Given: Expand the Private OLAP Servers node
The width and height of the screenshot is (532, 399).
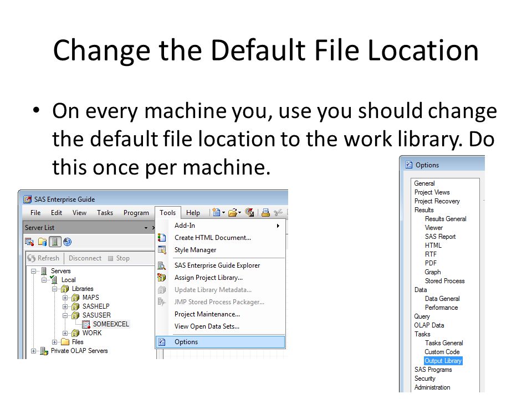Looking at the screenshot, I should (34, 351).
